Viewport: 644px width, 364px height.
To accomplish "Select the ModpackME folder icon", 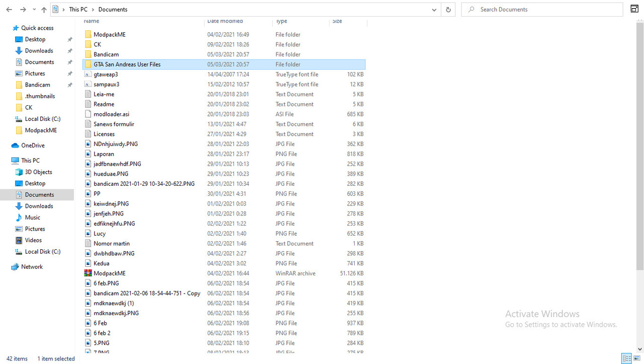I will click(x=88, y=35).
